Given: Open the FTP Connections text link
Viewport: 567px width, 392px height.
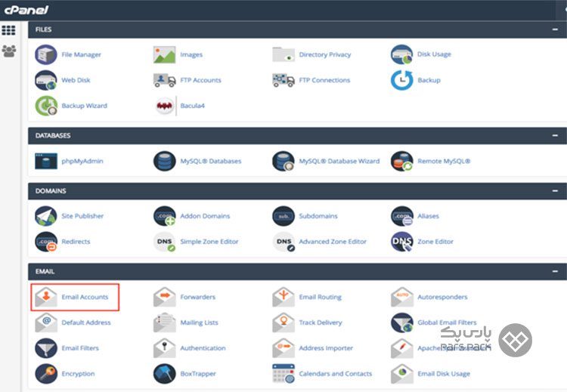Looking at the screenshot, I should [x=324, y=80].
